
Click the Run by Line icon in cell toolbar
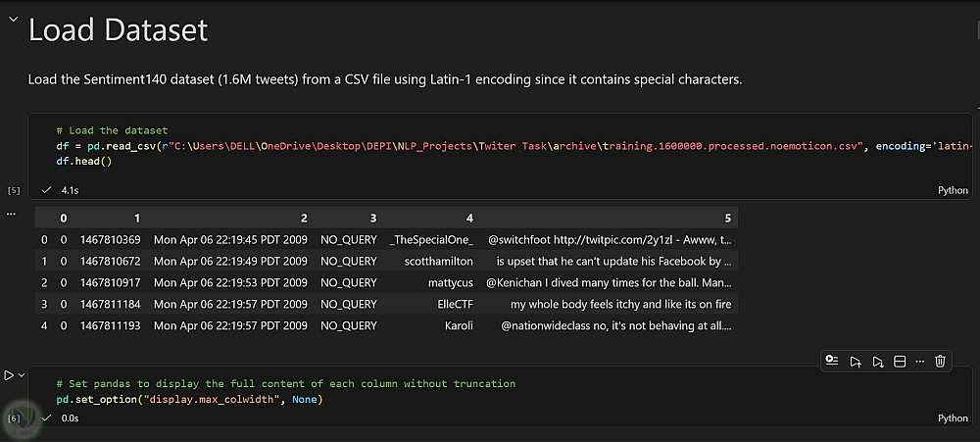pyautogui.click(x=831, y=361)
